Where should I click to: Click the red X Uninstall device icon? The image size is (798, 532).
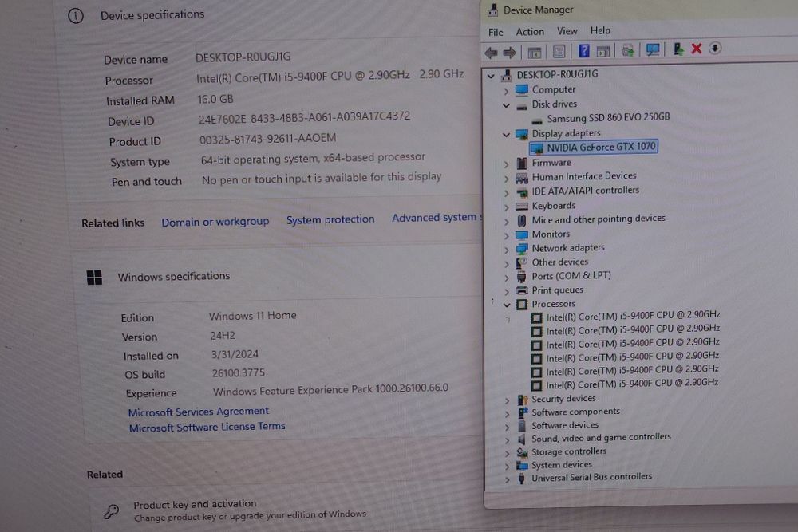click(x=696, y=49)
